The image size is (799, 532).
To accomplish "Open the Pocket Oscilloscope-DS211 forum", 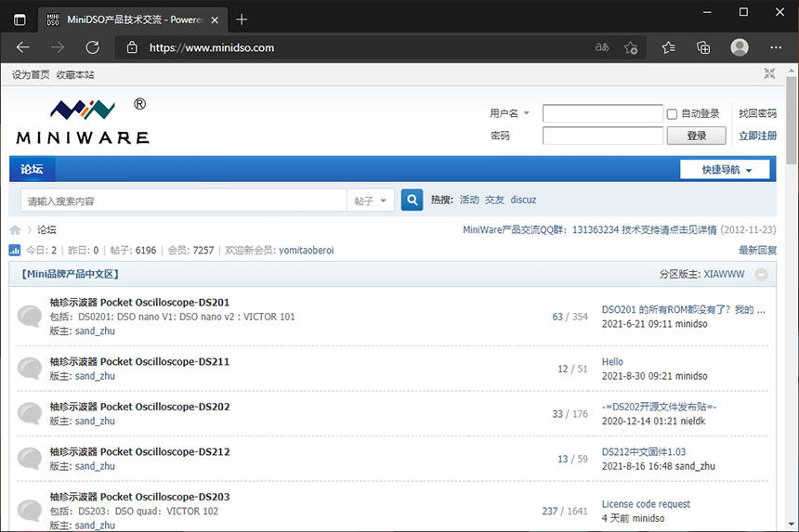I will pyautogui.click(x=139, y=362).
